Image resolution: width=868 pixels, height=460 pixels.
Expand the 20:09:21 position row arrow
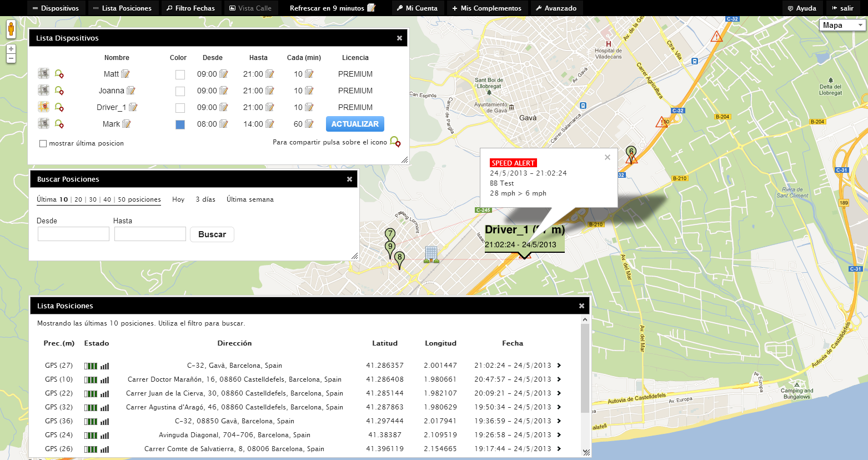tap(559, 393)
